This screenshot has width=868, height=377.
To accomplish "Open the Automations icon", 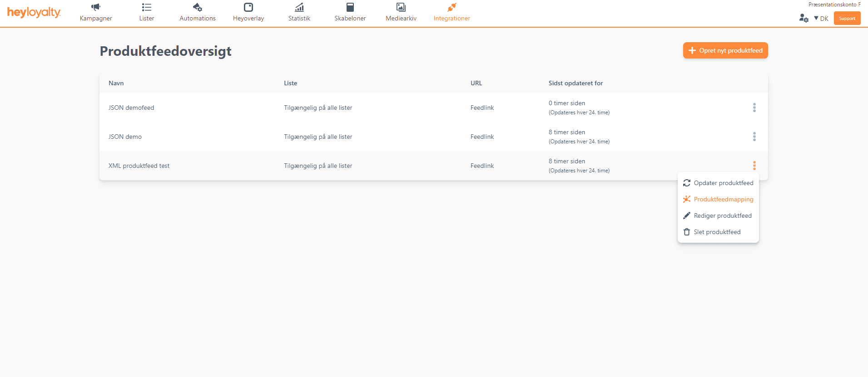I will pyautogui.click(x=197, y=7).
